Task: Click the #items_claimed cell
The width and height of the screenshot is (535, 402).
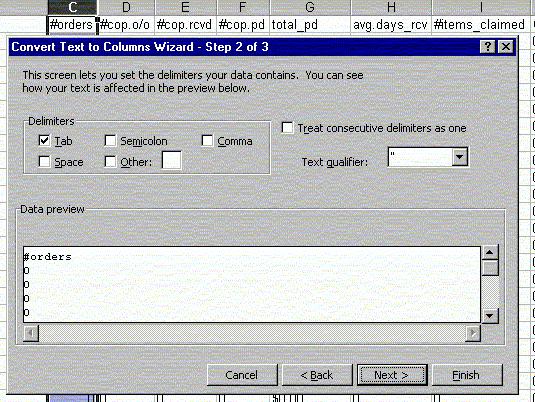Action: click(x=481, y=25)
